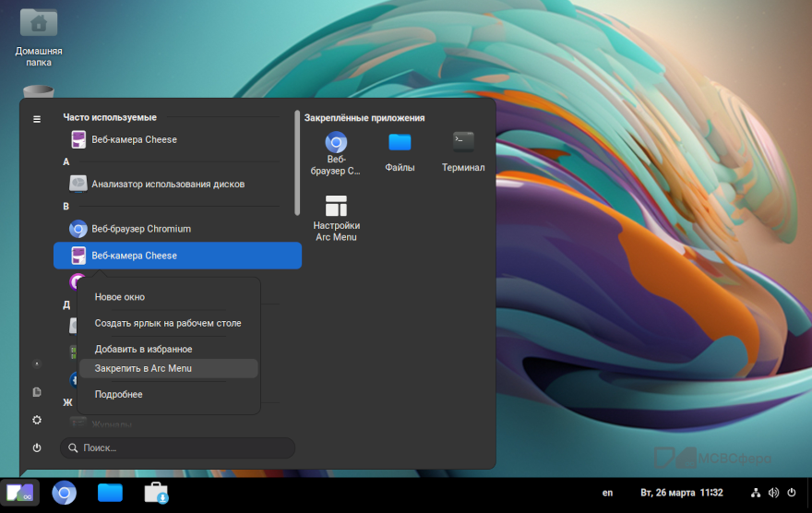812x513 pixels.
Task: Choose Закрепить в Arc Menu
Action: (x=143, y=368)
